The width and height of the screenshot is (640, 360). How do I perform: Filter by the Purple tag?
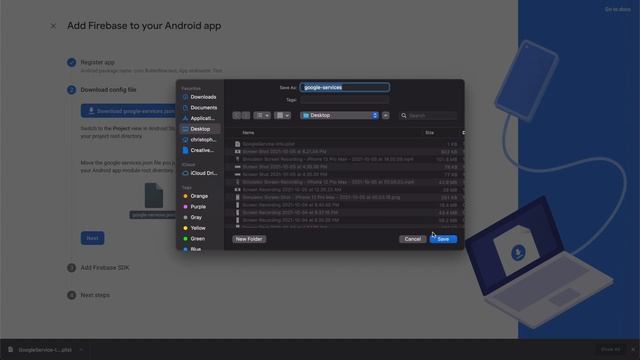tap(196, 207)
